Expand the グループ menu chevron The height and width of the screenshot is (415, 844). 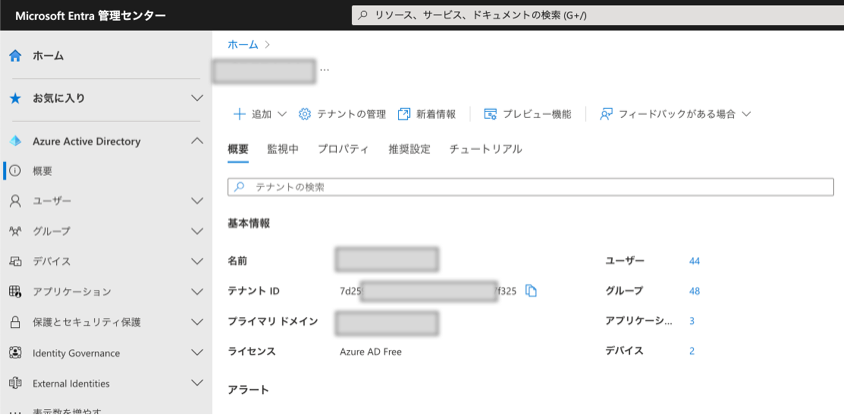[198, 231]
